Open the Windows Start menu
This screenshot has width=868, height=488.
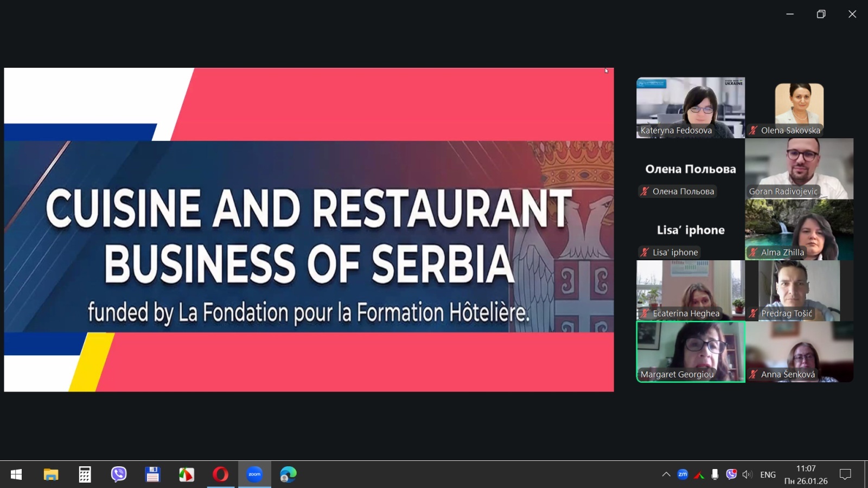tap(16, 474)
